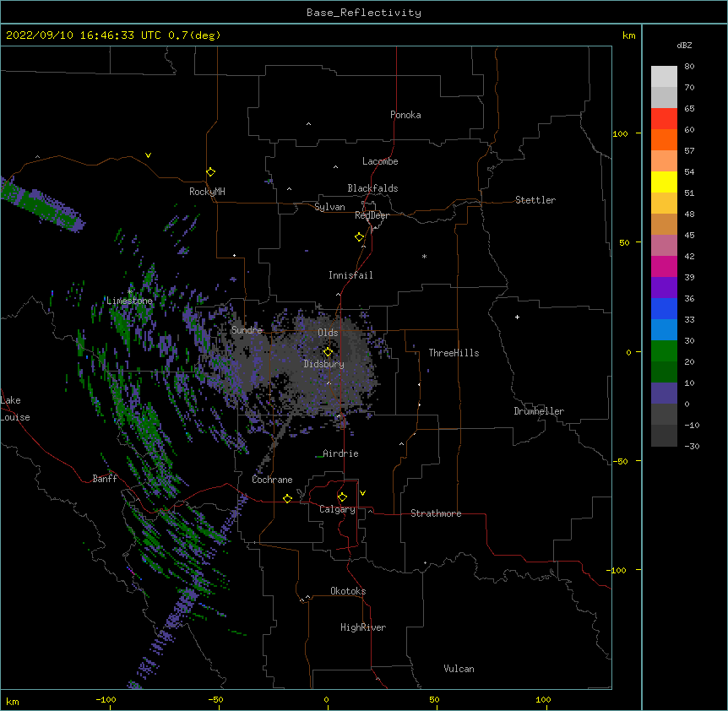Click the ThreeHills city label
This screenshot has width=728, height=711.
(x=454, y=353)
